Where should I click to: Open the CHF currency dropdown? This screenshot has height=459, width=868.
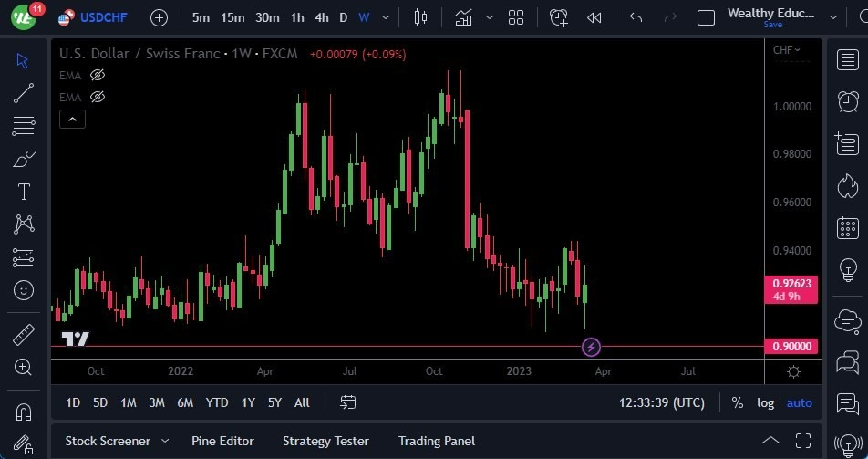[x=786, y=50]
